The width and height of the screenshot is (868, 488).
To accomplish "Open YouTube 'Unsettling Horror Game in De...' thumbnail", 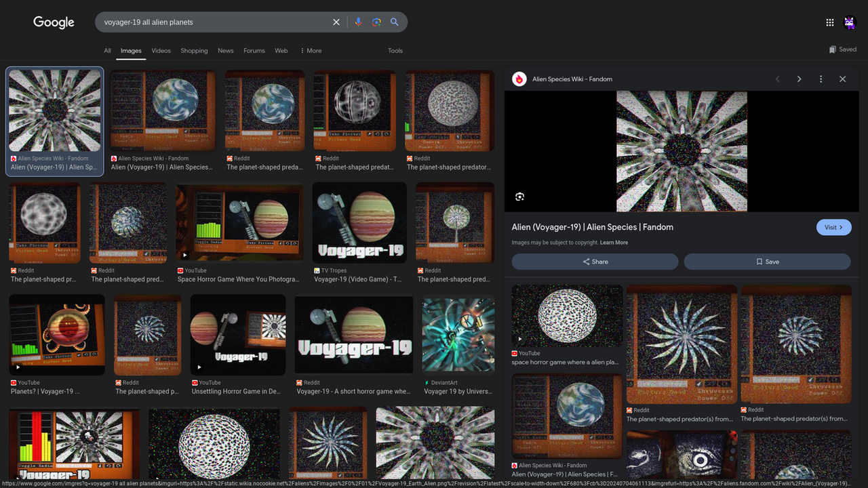I will pyautogui.click(x=238, y=335).
